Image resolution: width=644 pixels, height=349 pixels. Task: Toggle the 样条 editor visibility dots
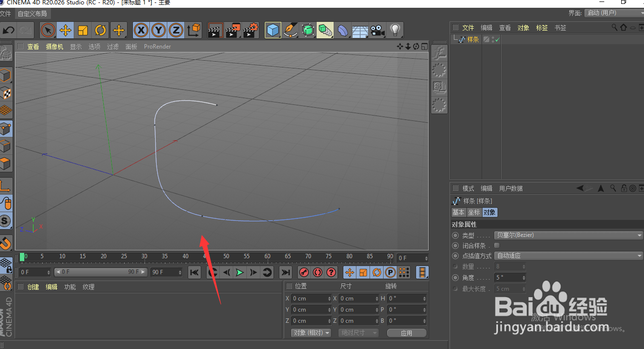(x=493, y=40)
